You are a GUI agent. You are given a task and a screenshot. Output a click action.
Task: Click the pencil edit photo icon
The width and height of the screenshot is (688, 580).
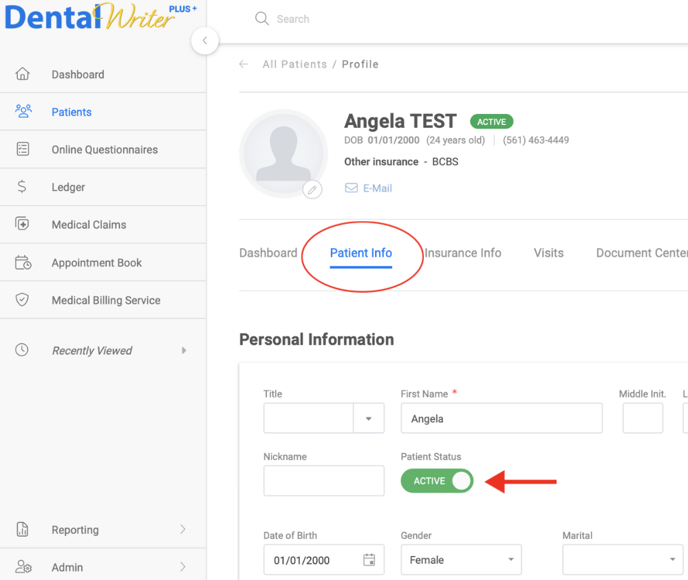(312, 190)
